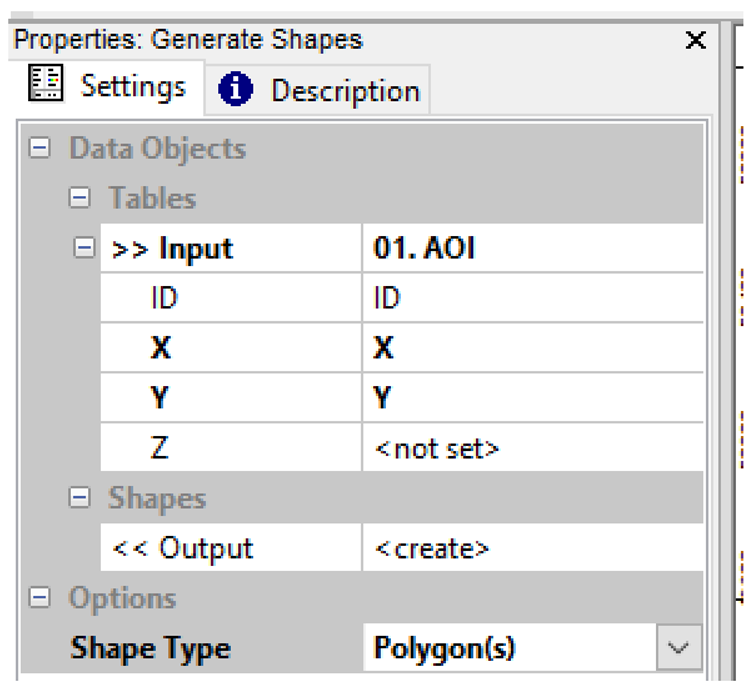The width and height of the screenshot is (755, 690).
Task: Click the Y field value
Action: pyautogui.click(x=384, y=398)
